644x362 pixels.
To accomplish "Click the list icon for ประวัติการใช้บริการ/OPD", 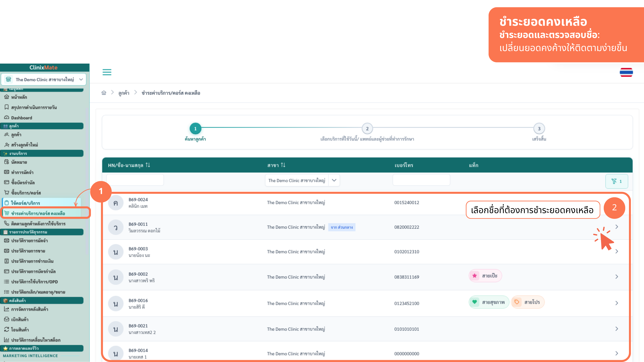I will 7,282.
